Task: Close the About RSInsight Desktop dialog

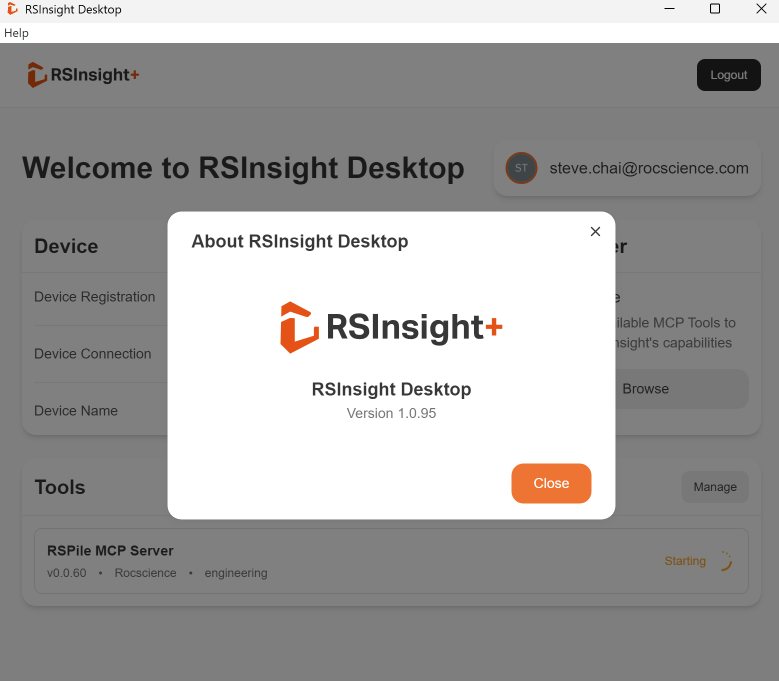Action: click(x=551, y=483)
